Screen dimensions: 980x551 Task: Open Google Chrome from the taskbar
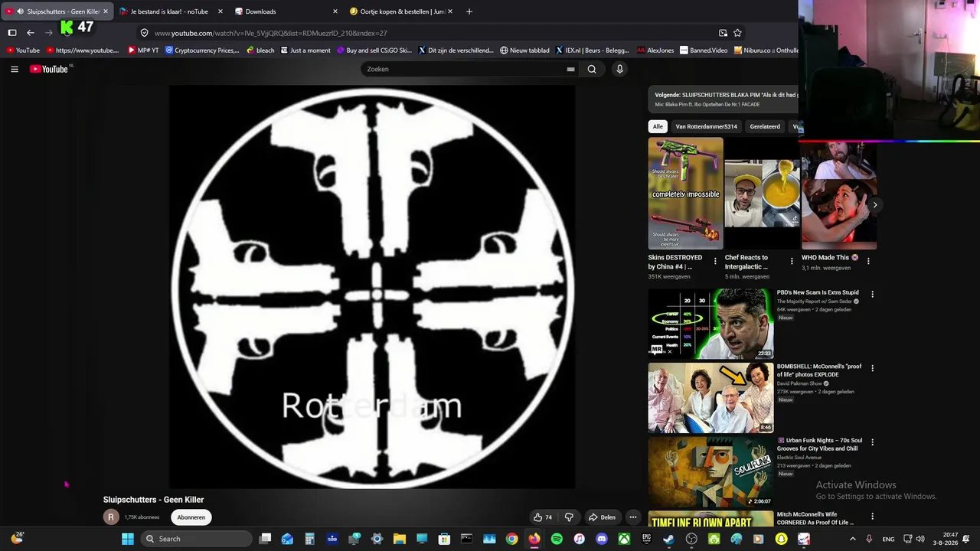coord(511,539)
